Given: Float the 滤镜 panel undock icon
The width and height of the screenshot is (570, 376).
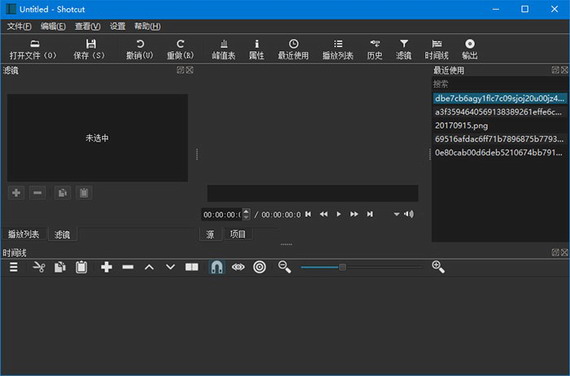Looking at the screenshot, I should [x=180, y=70].
